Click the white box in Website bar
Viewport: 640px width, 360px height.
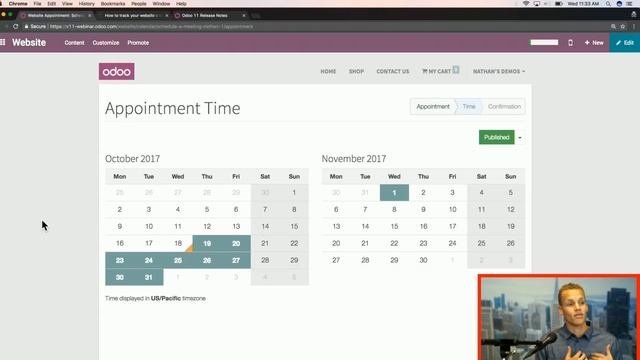(544, 42)
